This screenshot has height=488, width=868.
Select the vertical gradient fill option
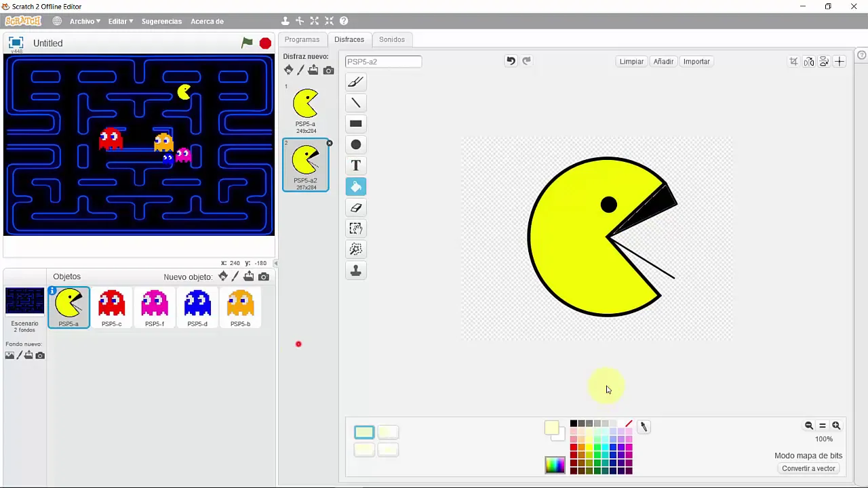pos(364,449)
